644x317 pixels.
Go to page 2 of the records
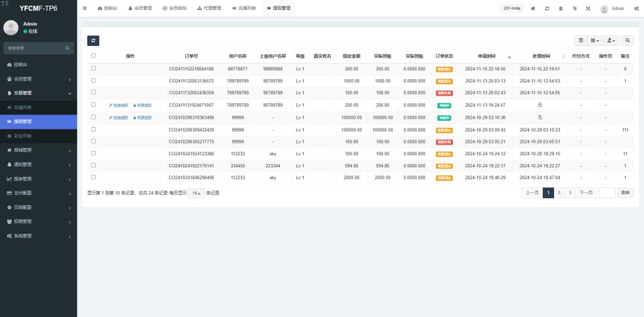click(x=559, y=193)
